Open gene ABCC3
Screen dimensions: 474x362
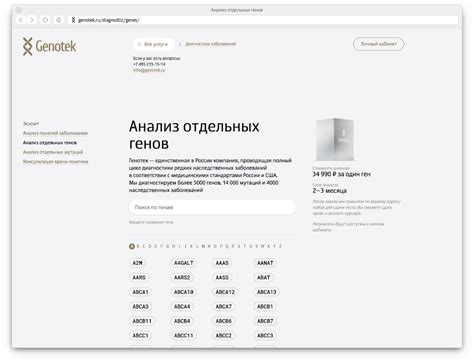coord(265,335)
